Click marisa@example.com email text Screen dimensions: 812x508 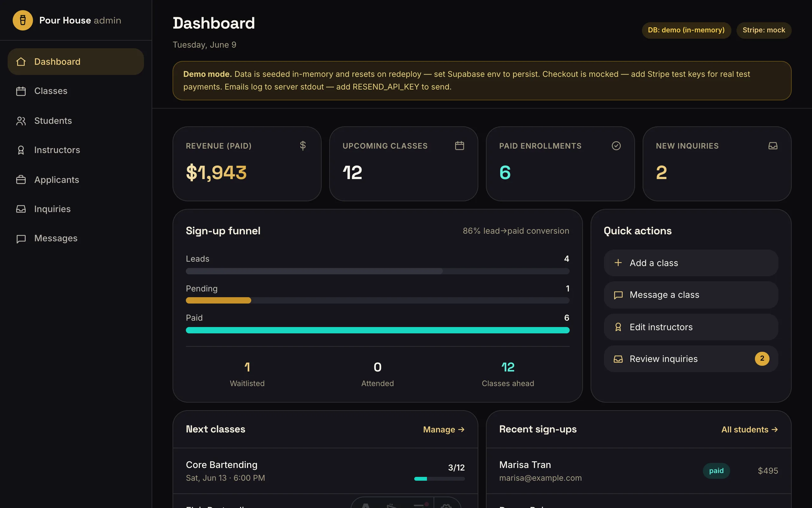540,478
